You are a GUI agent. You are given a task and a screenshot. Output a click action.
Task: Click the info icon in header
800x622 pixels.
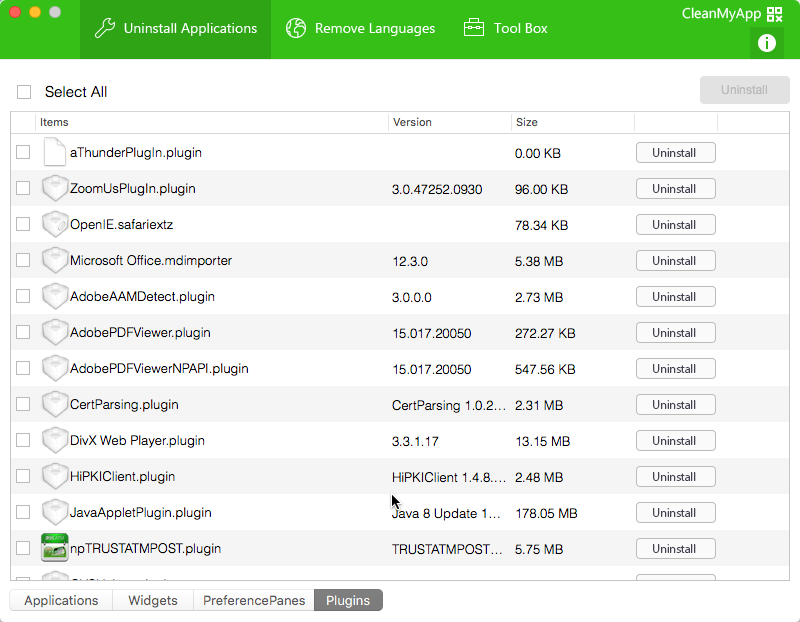coord(767,42)
